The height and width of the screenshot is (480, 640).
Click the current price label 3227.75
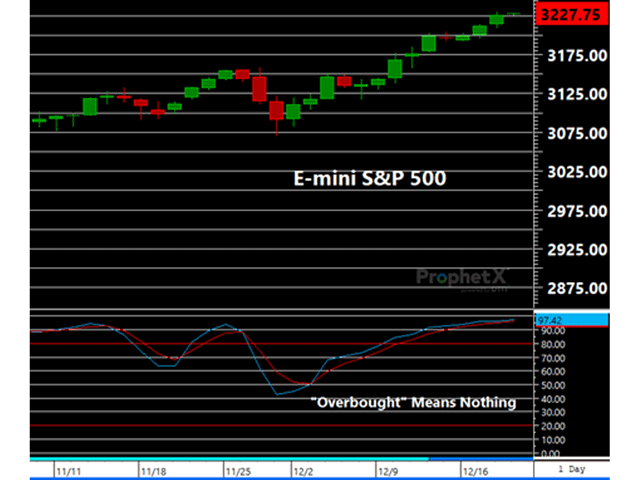pos(572,14)
